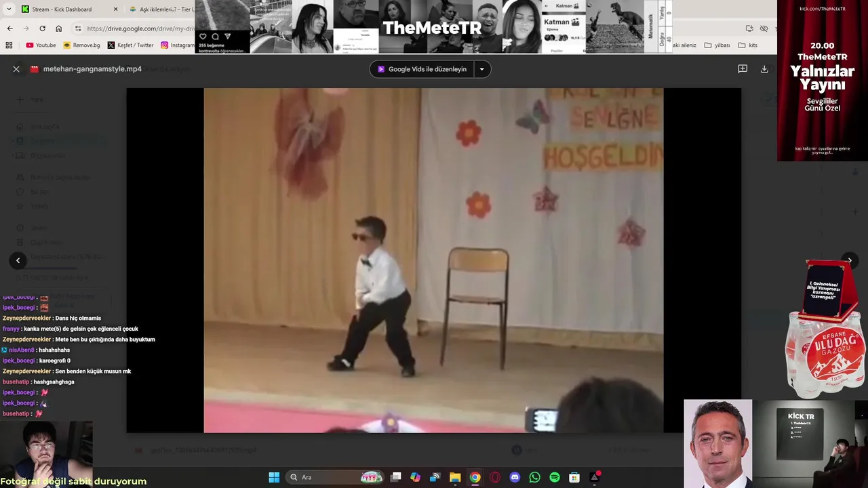Close the video preview with the X icon

point(16,69)
